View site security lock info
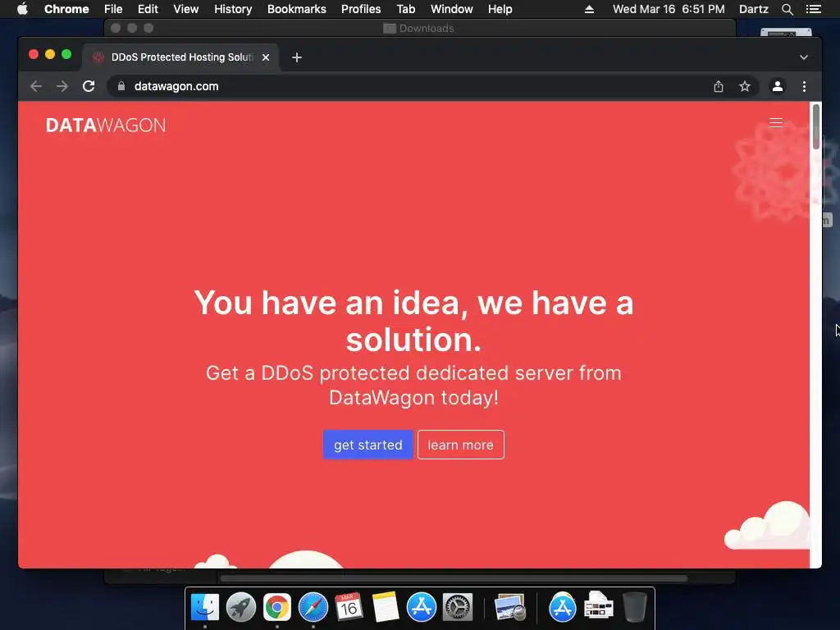The image size is (840, 630). pos(121,86)
